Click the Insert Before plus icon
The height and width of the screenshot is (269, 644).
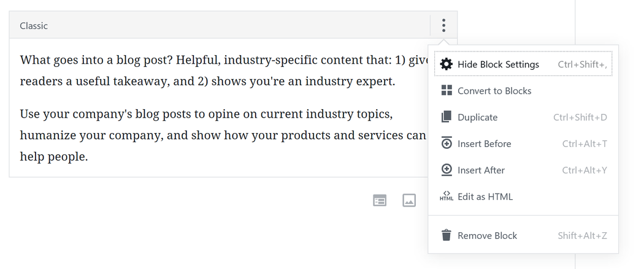(447, 143)
